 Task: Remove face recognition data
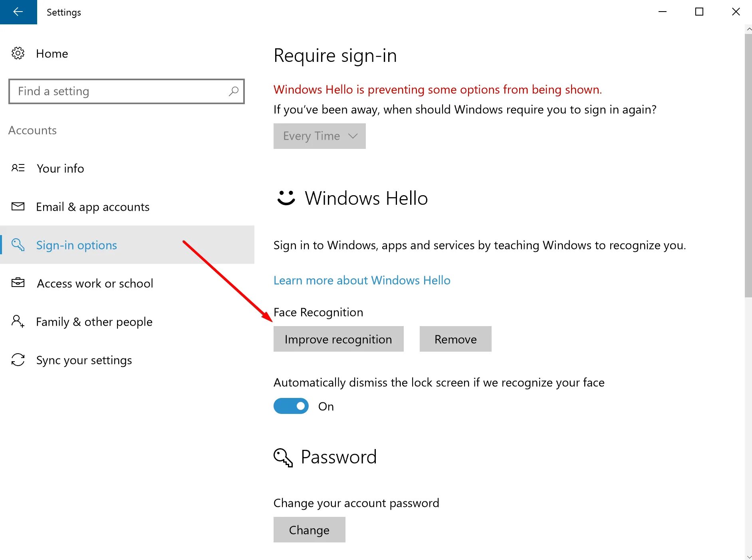click(455, 339)
